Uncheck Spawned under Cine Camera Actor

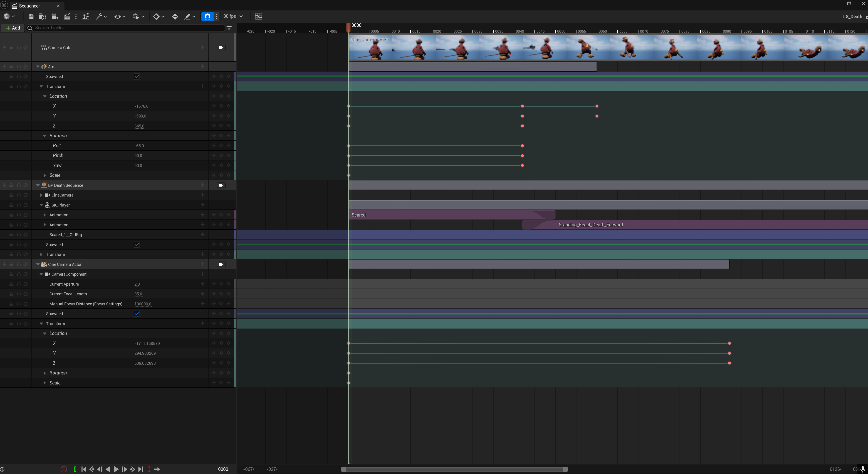[137, 314]
